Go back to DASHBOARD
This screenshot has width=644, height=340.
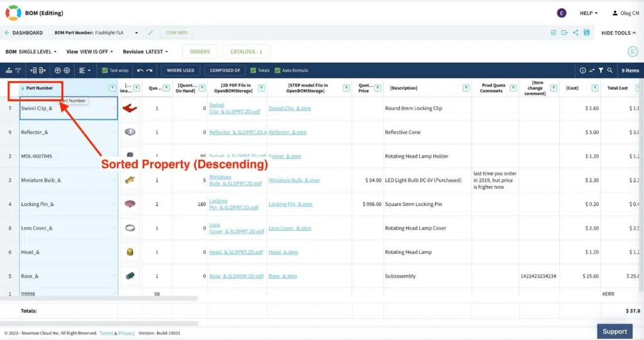(x=28, y=33)
